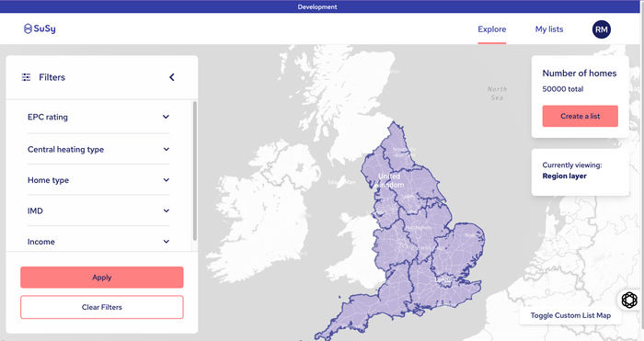644x341 pixels.
Task: Click the SuSy logo
Action: 40,28
